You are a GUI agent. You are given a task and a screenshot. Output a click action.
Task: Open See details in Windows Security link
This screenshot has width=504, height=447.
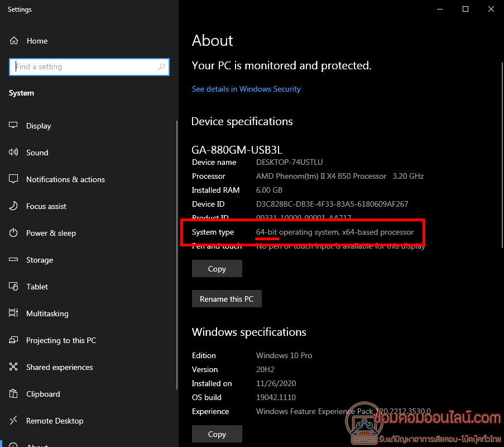pyautogui.click(x=246, y=89)
